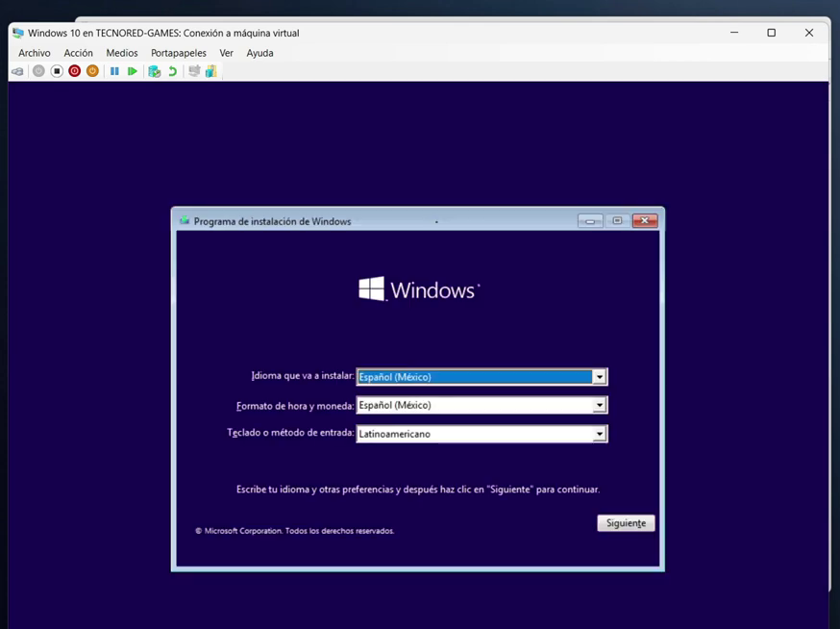Close the virtual machine connection window
Image resolution: width=840 pixels, height=629 pixels.
coord(809,33)
